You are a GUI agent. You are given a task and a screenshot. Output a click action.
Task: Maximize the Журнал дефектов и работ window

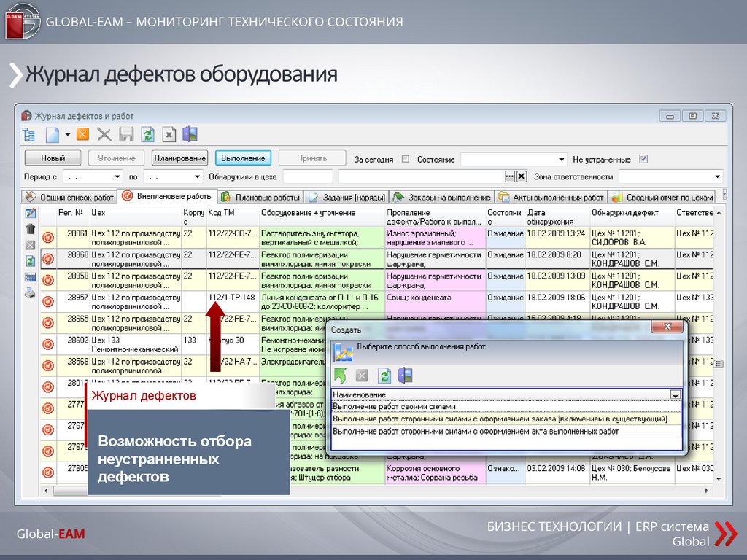pos(693,116)
